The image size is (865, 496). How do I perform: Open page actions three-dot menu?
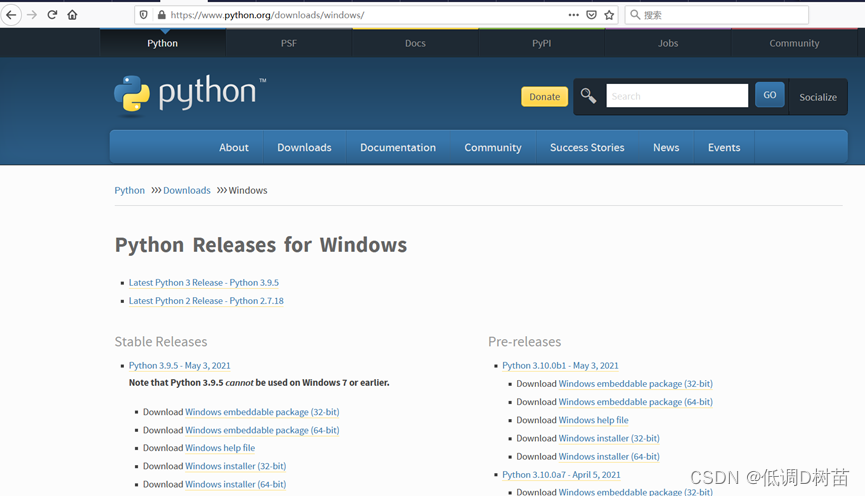coord(574,15)
